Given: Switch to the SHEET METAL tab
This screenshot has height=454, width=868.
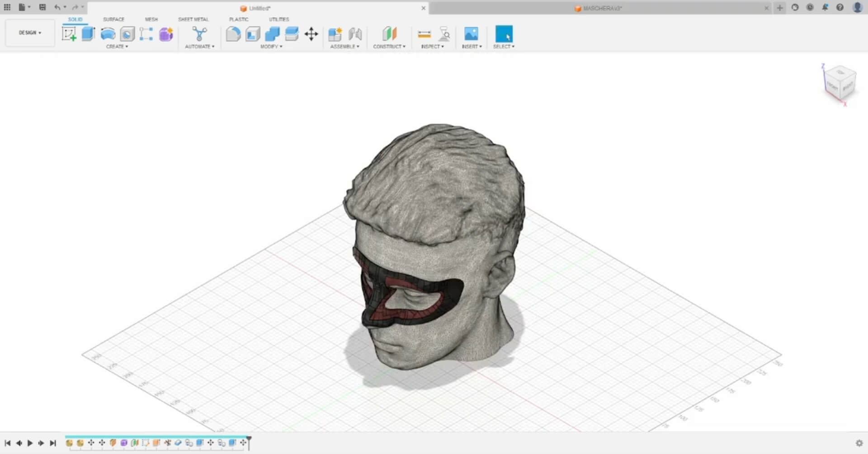Looking at the screenshot, I should point(193,19).
